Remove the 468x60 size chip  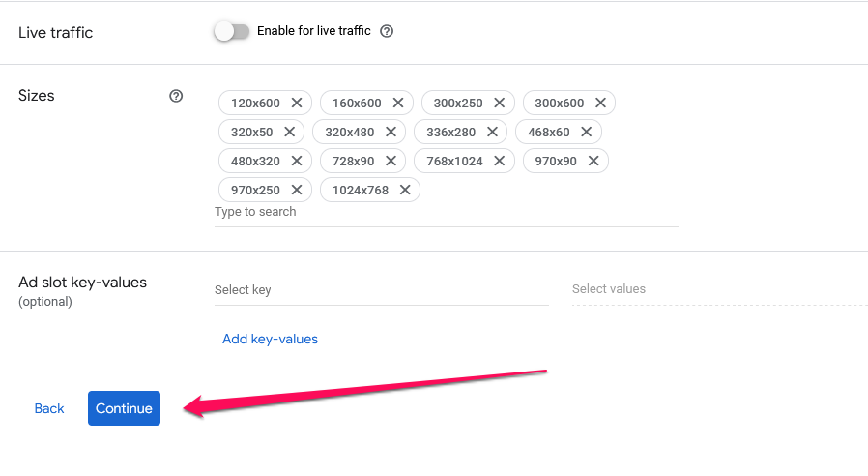pyautogui.click(x=586, y=132)
